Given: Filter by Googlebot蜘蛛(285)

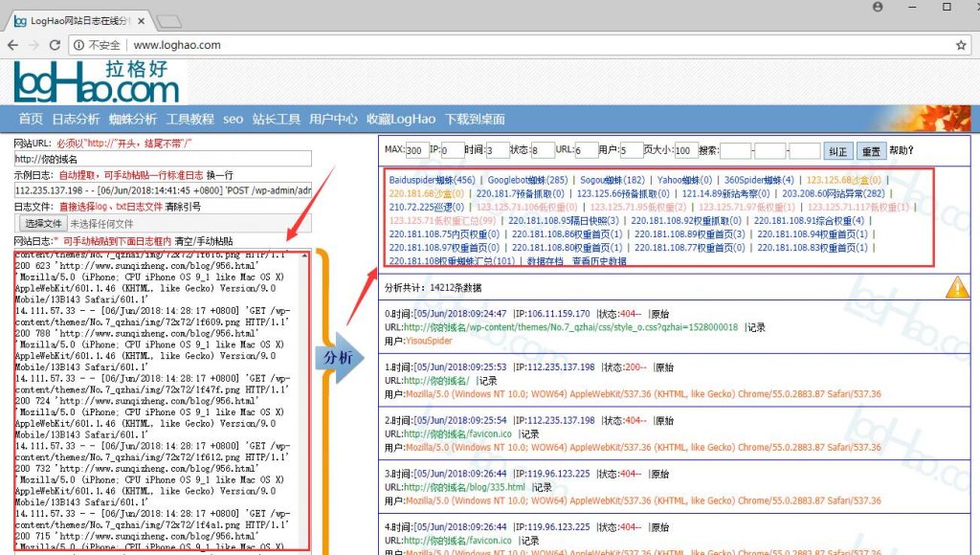Looking at the screenshot, I should click(x=527, y=180).
